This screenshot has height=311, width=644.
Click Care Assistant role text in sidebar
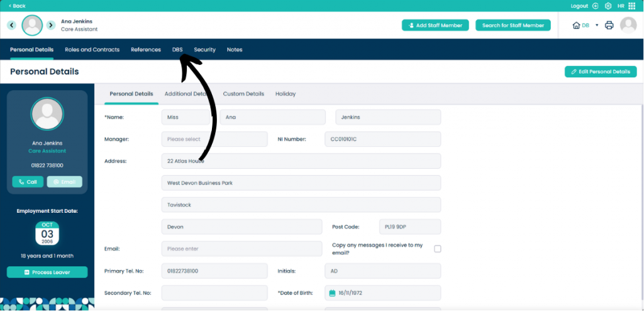47,151
